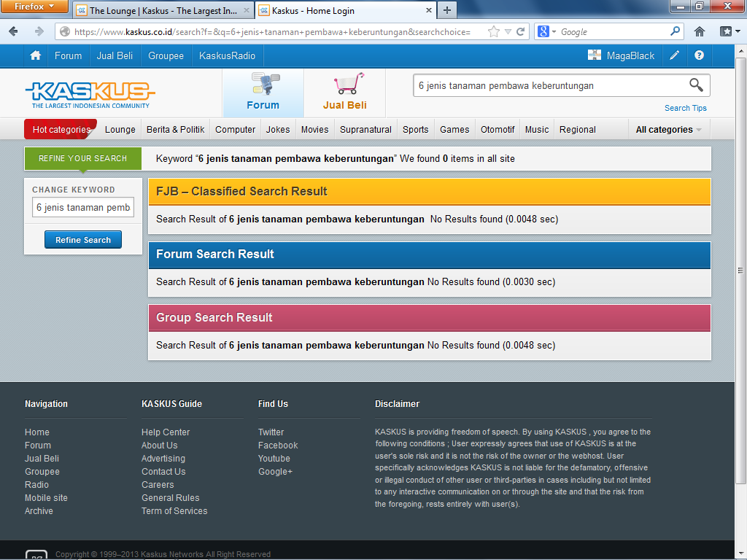Expand the All categories dropdown
Viewport: 747px width, 560px height.
click(668, 130)
